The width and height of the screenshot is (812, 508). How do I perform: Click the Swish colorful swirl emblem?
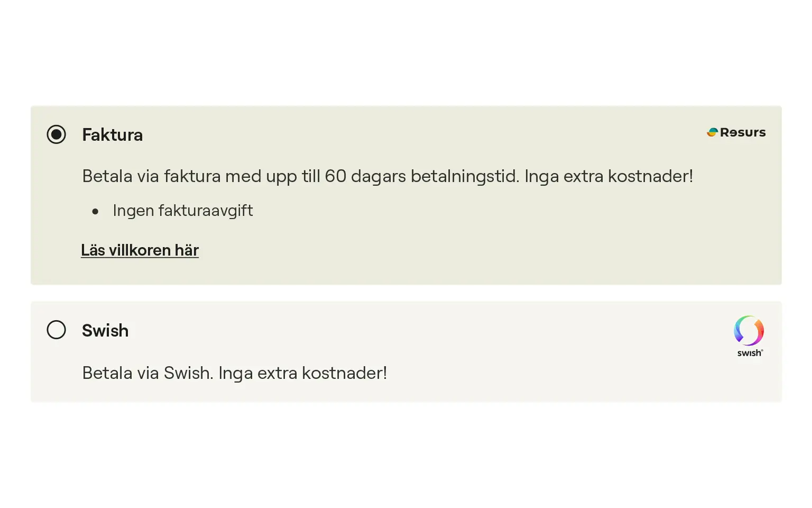click(749, 331)
